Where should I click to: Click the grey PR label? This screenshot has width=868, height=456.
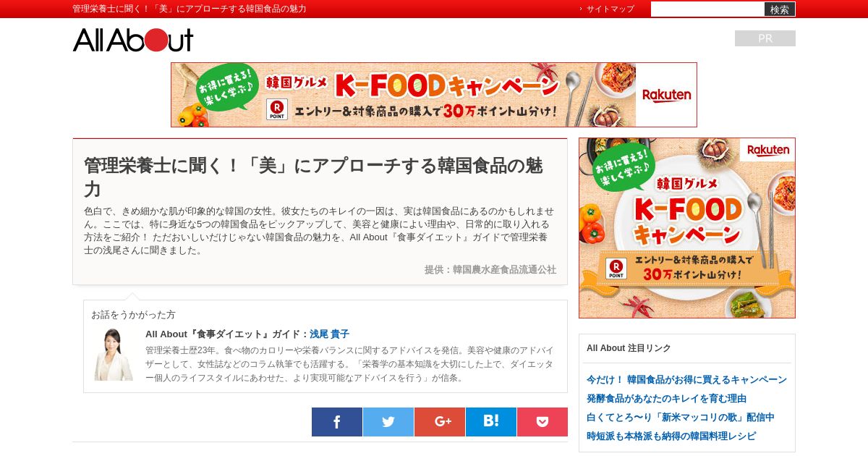(x=765, y=38)
